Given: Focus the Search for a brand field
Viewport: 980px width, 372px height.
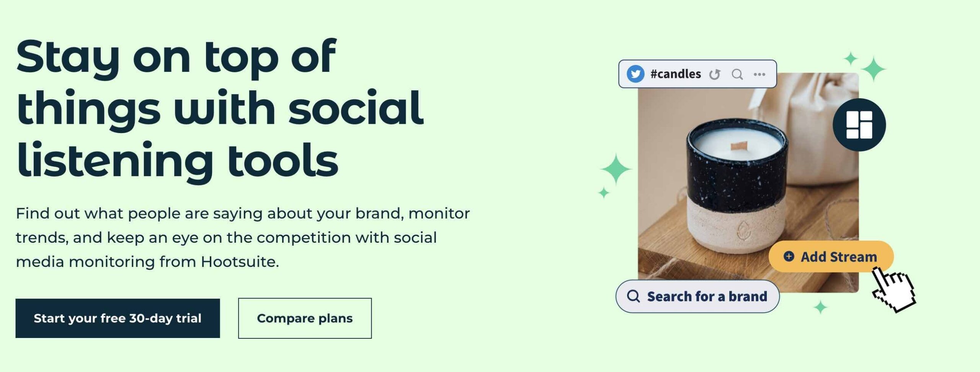Looking at the screenshot, I should coord(697,296).
